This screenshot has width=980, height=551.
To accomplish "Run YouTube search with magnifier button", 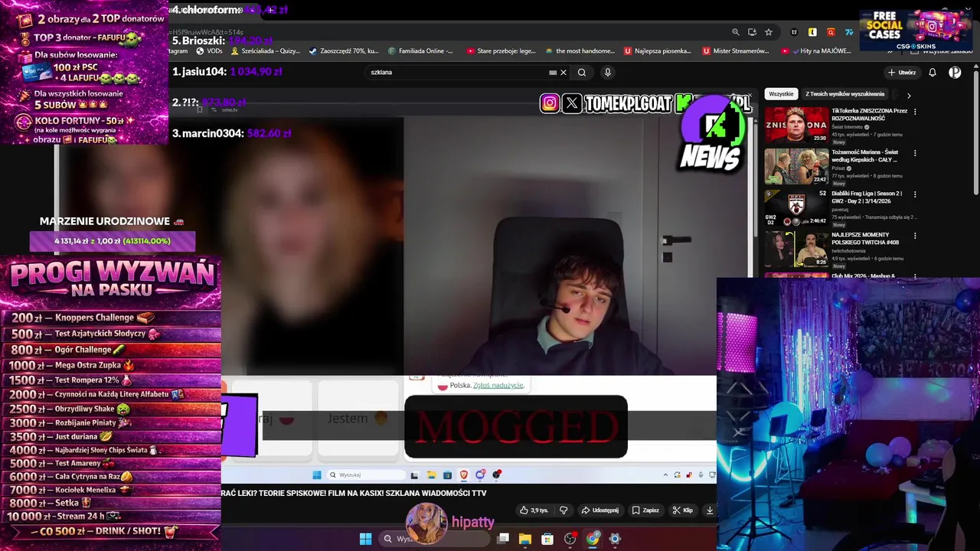I will [582, 73].
